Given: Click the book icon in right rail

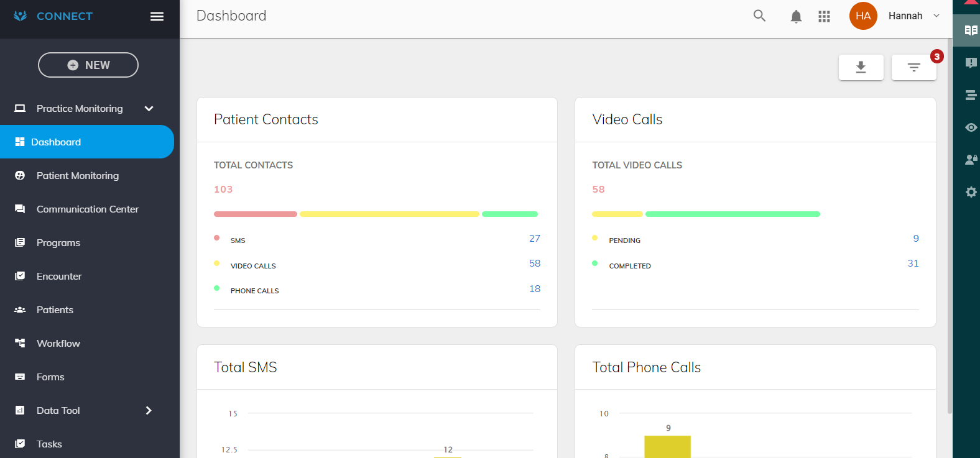Looking at the screenshot, I should [971, 30].
